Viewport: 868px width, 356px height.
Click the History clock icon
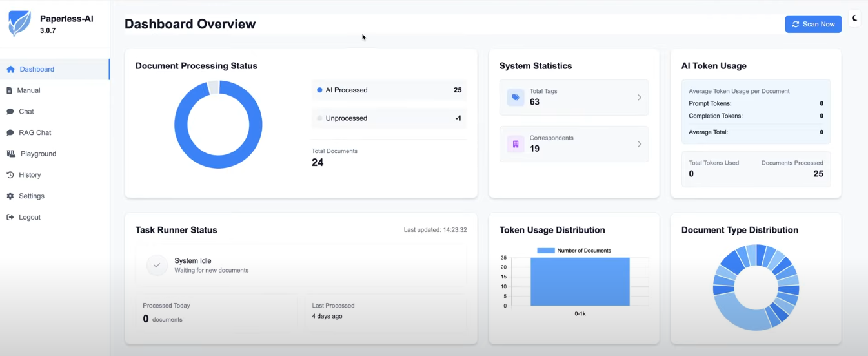pos(10,175)
